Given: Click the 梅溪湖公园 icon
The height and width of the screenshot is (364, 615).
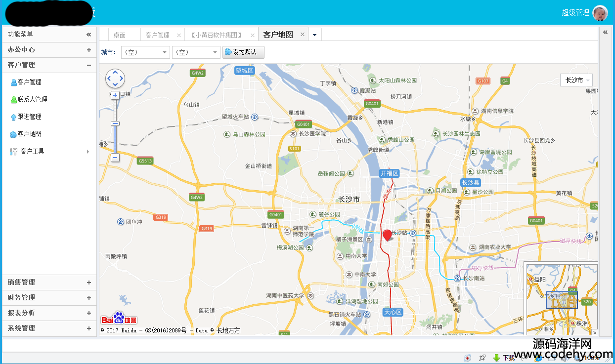Looking at the screenshot, I should 309,247.
